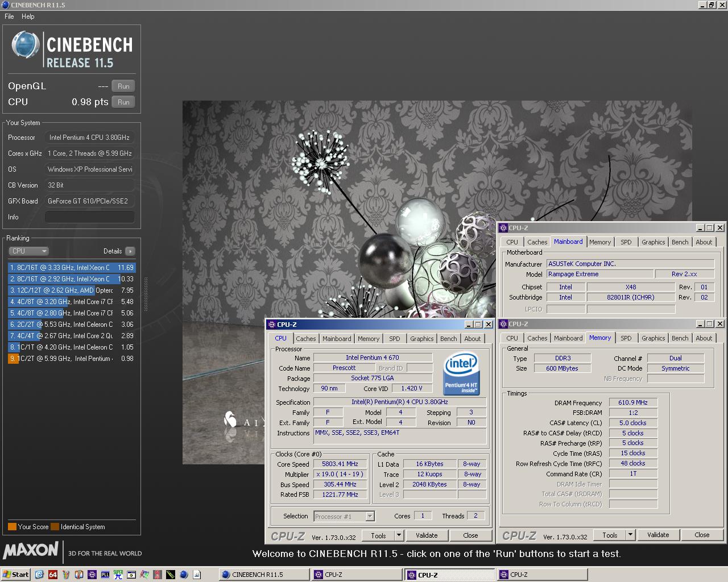Click the window-with-eye quick launch icon
This screenshot has width=728, height=582.
(131, 575)
